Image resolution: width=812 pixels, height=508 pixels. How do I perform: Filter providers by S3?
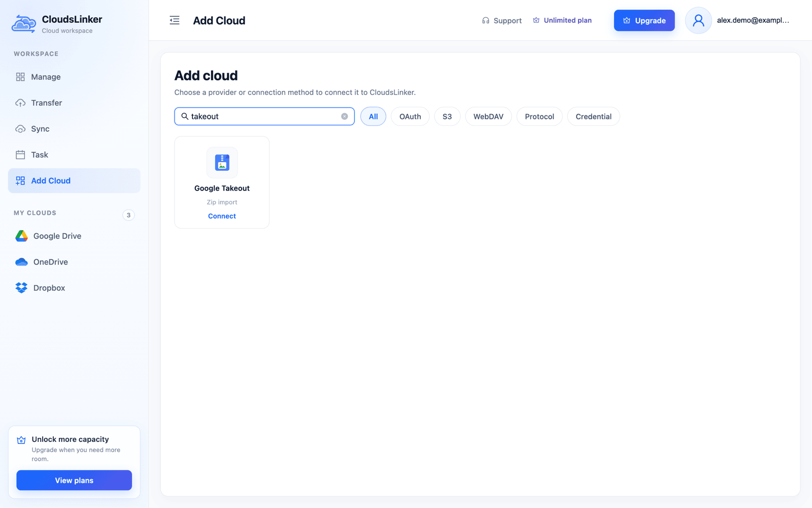(447, 116)
